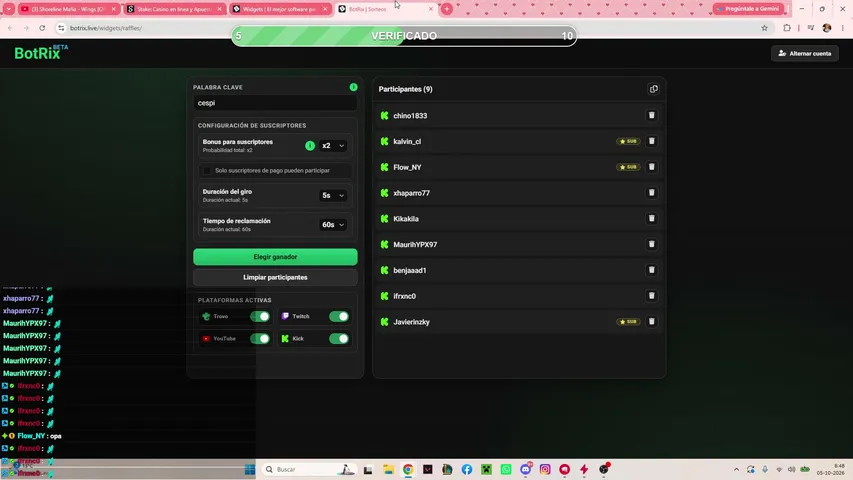Click the taskbar Buscar search box

(x=308, y=469)
